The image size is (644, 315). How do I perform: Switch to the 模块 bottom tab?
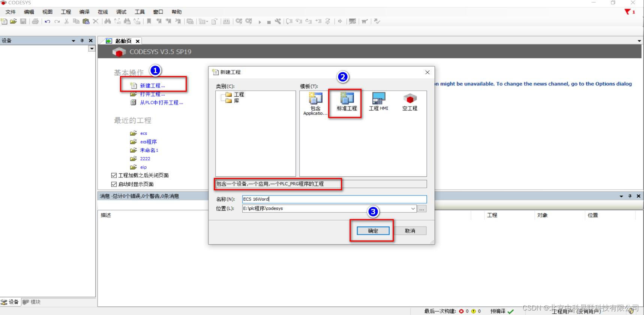tap(32, 302)
